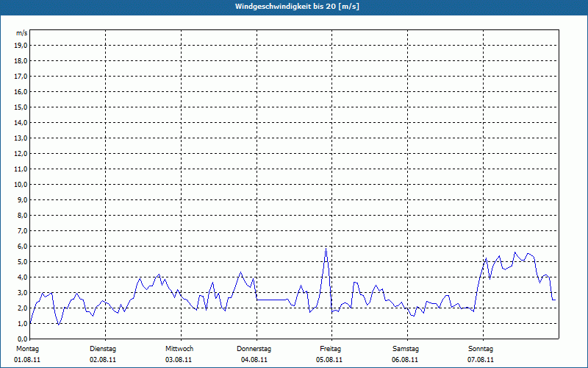Image resolution: width=588 pixels, height=368 pixels.
Task: Click the lowest Monday dip near 1 m/s
Action: (x=59, y=324)
